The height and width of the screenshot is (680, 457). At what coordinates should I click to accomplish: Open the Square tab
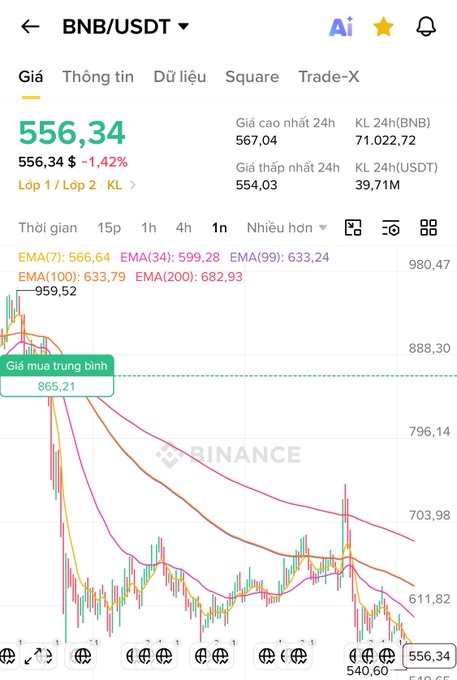(252, 77)
